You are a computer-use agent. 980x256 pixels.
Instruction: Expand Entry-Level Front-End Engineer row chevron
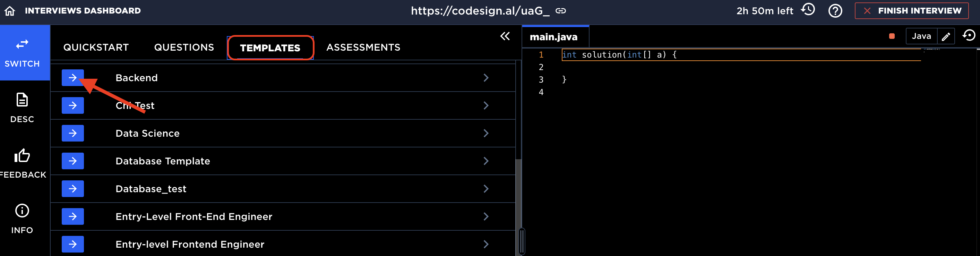486,216
